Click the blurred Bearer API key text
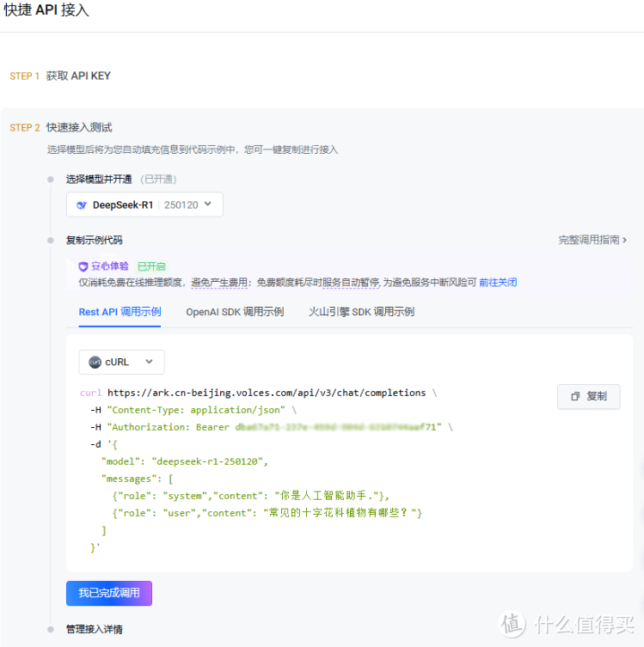Viewport: 644px width, 647px height. (335, 427)
